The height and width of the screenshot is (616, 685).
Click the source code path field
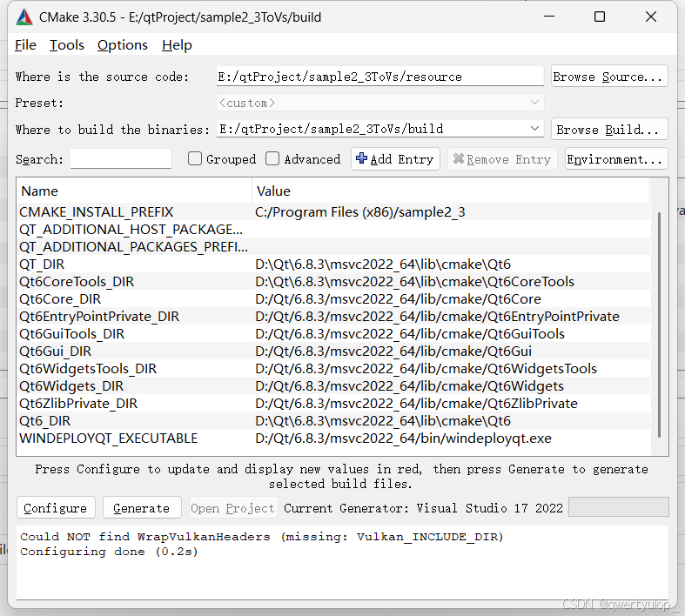379,77
